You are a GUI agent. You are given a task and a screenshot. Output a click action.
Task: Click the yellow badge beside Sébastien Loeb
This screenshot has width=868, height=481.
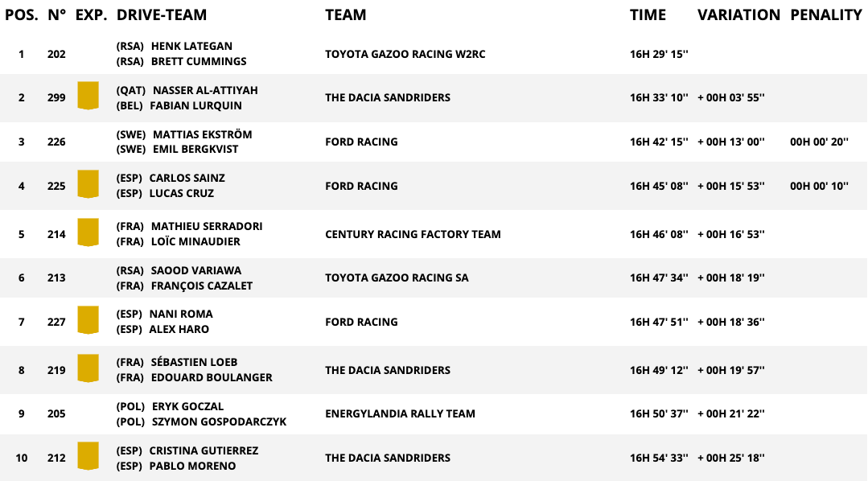pos(88,368)
